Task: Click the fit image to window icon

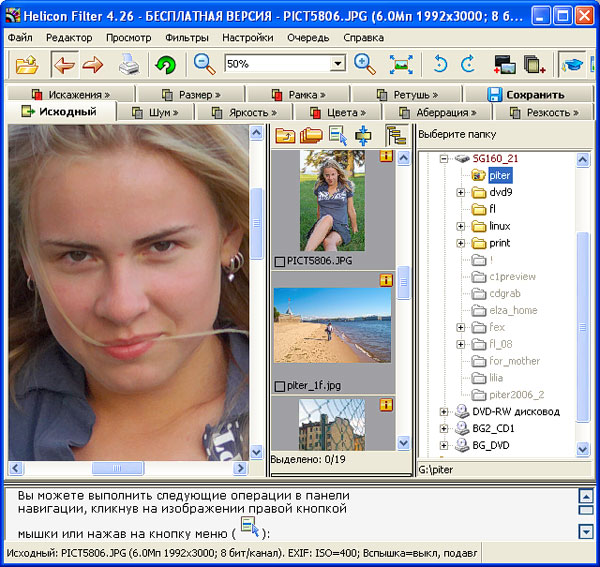Action: 401,64
